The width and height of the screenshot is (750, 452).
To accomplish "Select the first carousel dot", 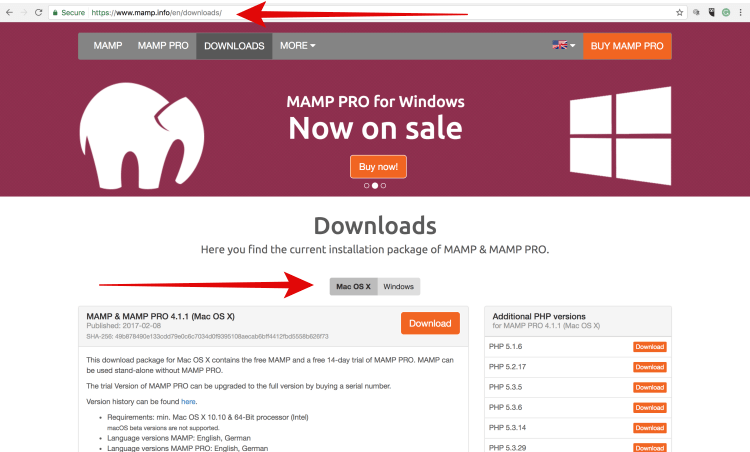I will click(366, 186).
